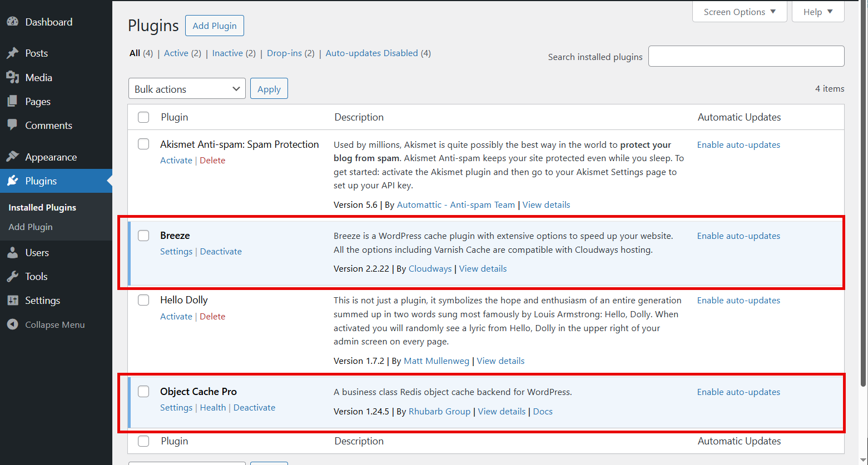868x465 pixels.
Task: Delete the Akismet Anti-spam plugin
Action: click(212, 161)
